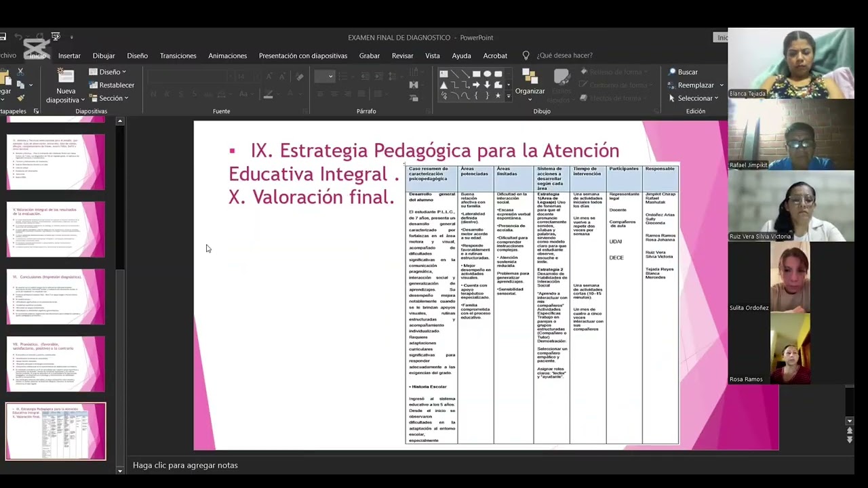The image size is (868, 488).
Task: Select the right brace shape
Action: click(488, 96)
